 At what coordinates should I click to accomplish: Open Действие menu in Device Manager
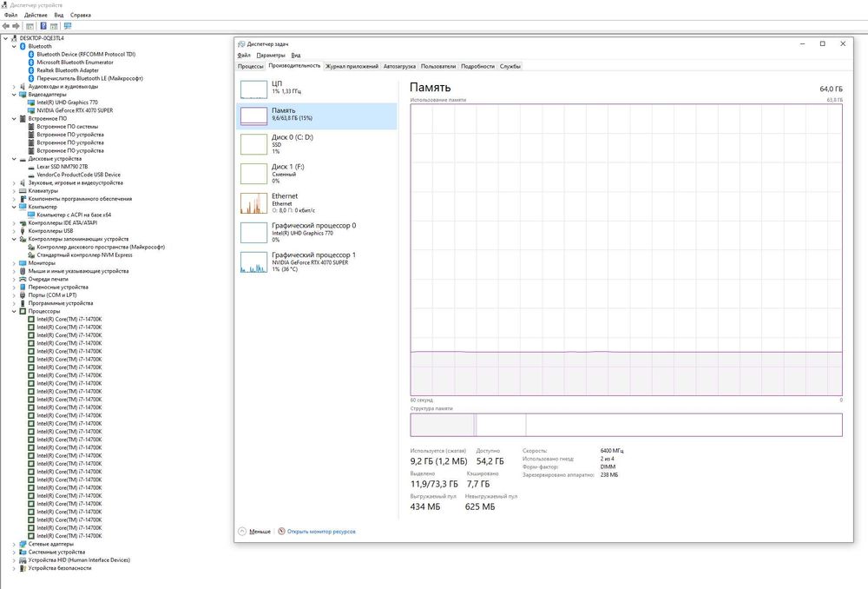click(36, 15)
